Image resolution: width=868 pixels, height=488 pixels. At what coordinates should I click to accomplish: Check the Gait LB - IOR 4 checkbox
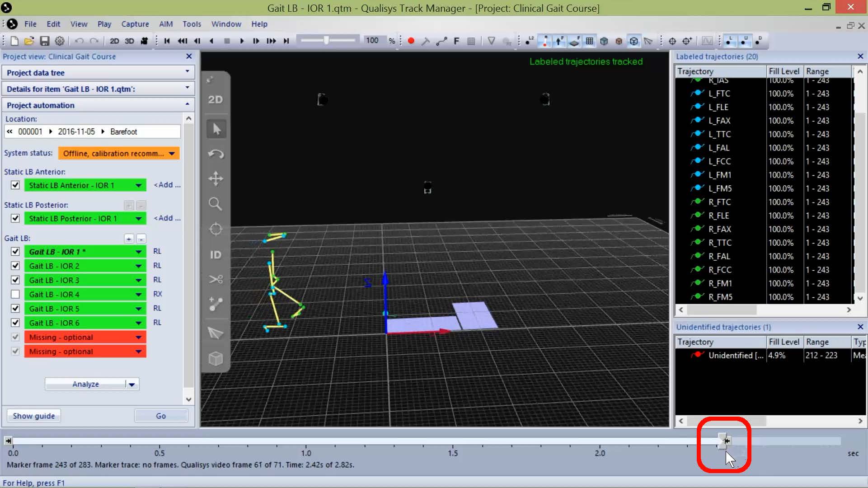(15, 295)
